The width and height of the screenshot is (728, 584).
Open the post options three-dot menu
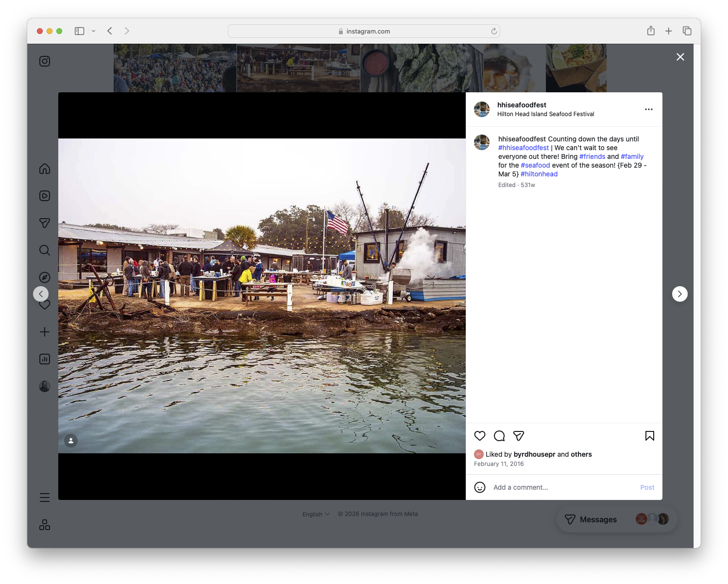coord(649,109)
